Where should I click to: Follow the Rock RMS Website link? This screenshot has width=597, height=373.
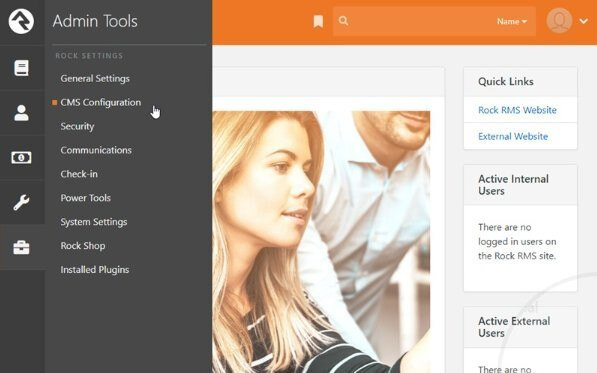click(x=517, y=110)
